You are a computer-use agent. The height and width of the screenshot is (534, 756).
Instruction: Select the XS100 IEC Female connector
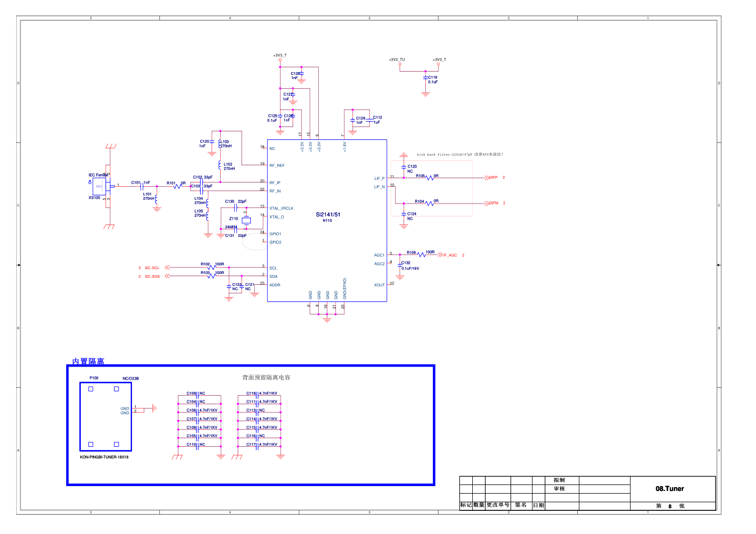(x=100, y=186)
